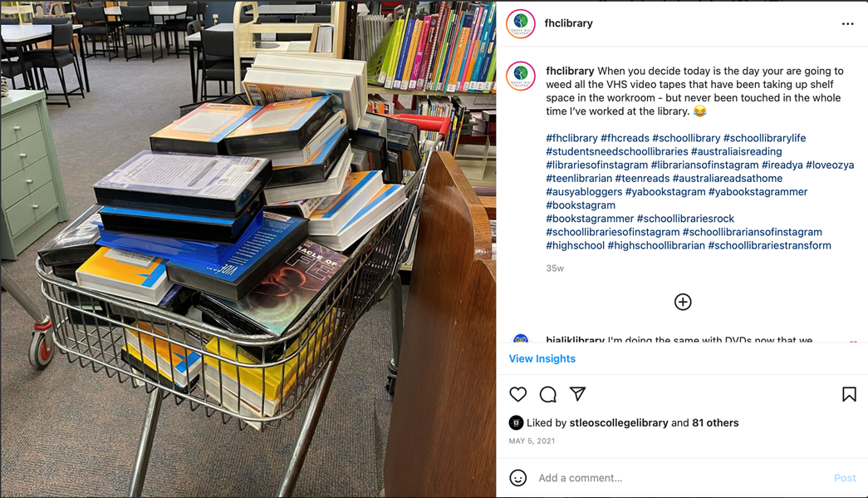The image size is (868, 498).
Task: View the 81 others who liked
Action: [715, 422]
